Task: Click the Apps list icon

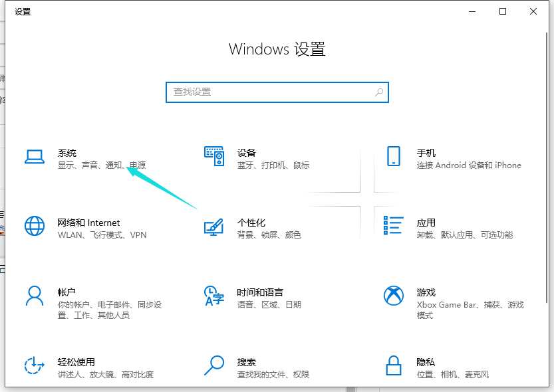Action: click(393, 226)
